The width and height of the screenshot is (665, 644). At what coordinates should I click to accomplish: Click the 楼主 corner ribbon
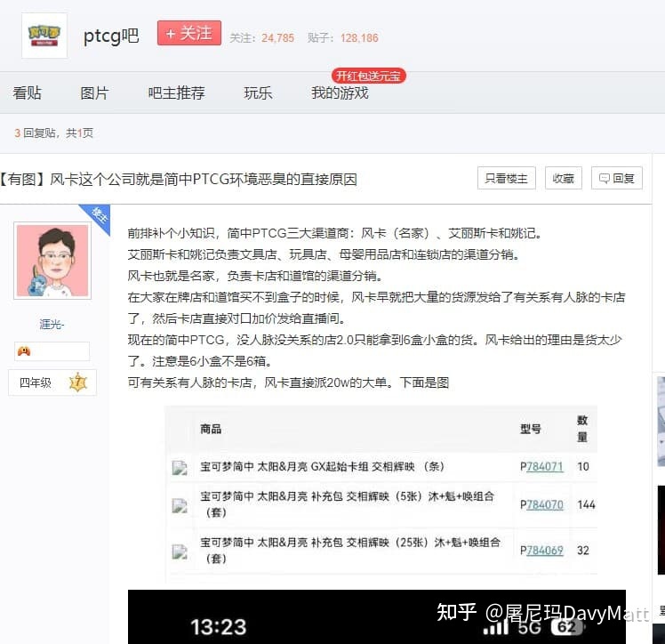(x=99, y=215)
